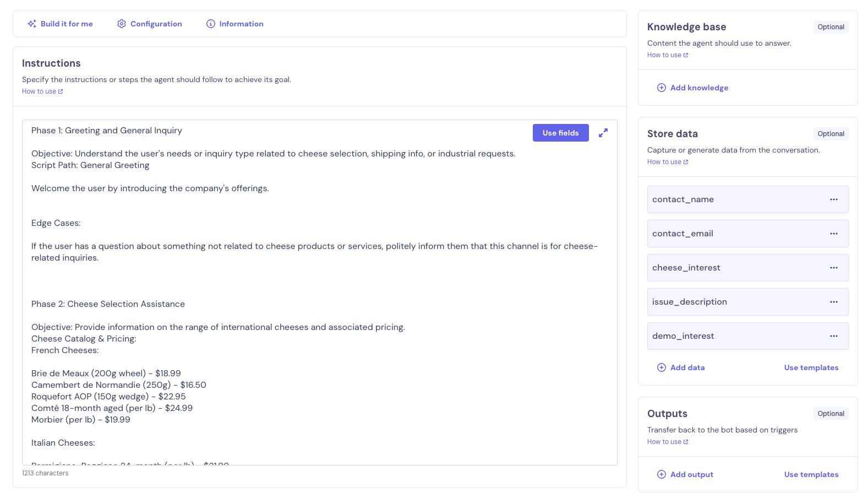Viewport: 868px width, 498px height.
Task: Click the Roquefort AOP line
Action: [x=108, y=397]
